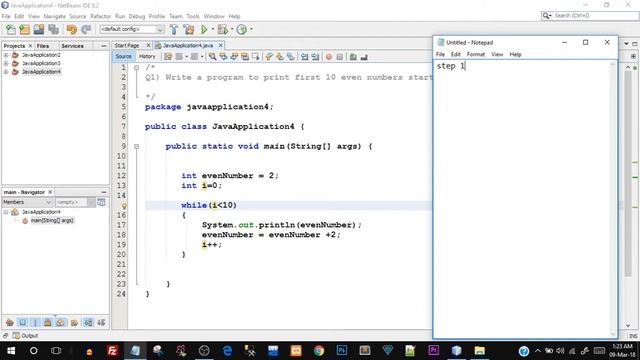The image size is (640, 360).
Task: Click the Source view button
Action: tap(123, 56)
